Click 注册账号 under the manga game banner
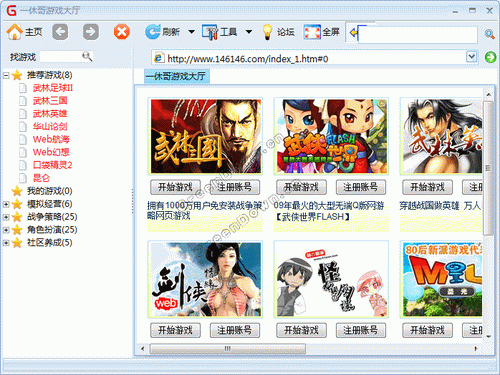 click(361, 330)
